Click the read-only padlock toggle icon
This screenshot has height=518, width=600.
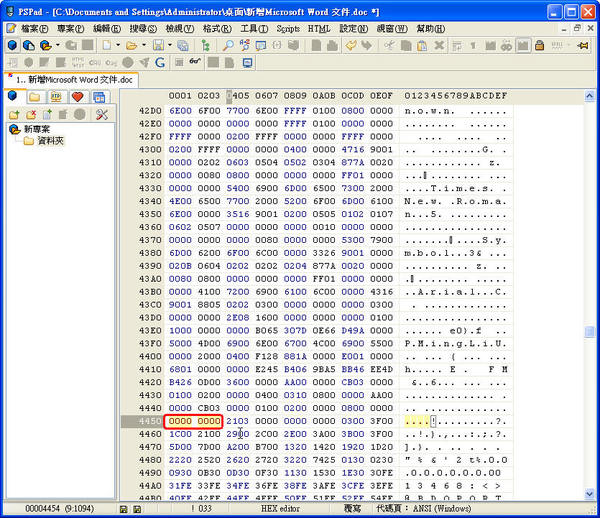click(x=539, y=46)
